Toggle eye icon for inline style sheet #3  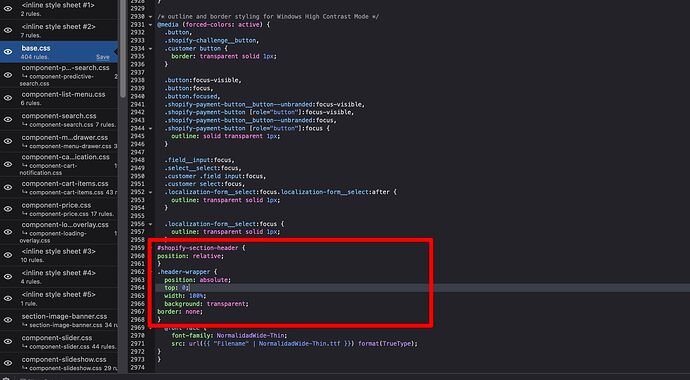click(8, 255)
